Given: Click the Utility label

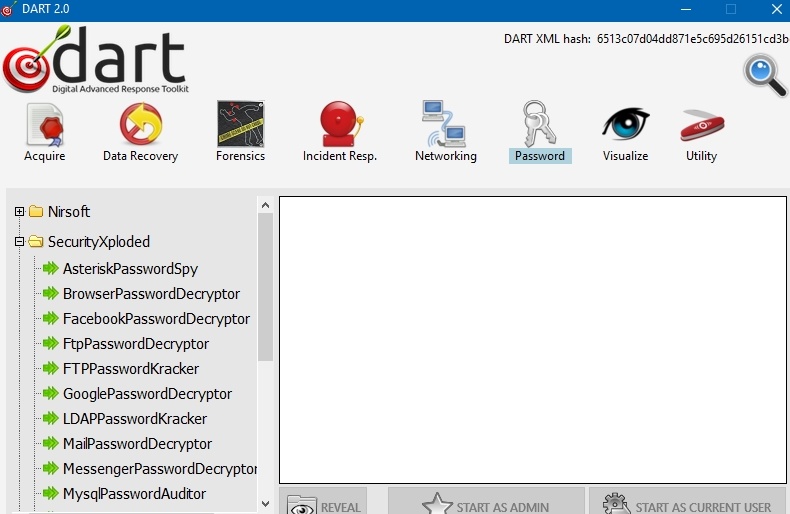Looking at the screenshot, I should click(701, 156).
